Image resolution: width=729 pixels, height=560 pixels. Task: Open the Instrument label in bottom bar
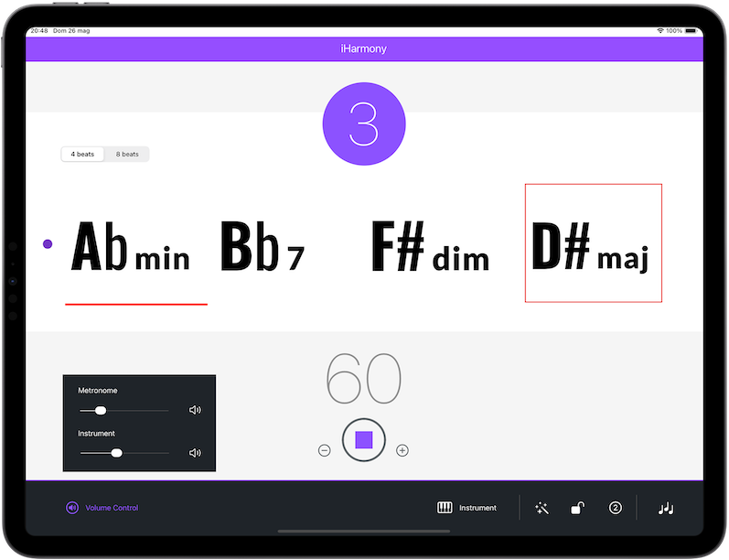(x=477, y=508)
